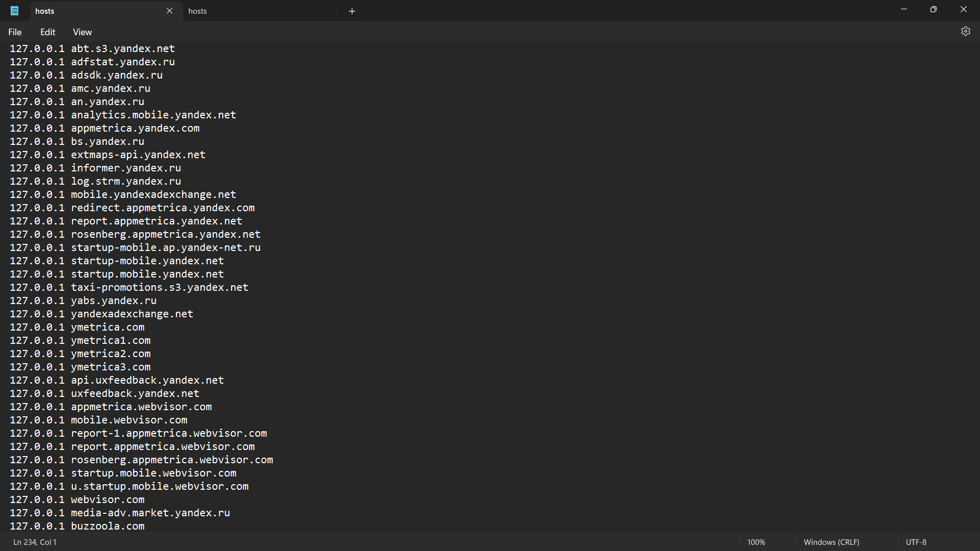Close the Notepad window
Screen dimensions: 980x551
964,9
